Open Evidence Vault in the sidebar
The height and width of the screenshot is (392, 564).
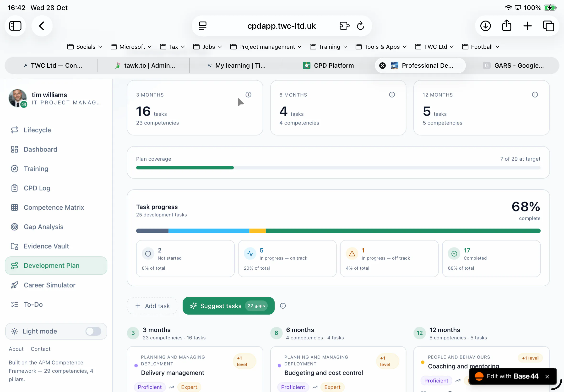tap(56, 246)
